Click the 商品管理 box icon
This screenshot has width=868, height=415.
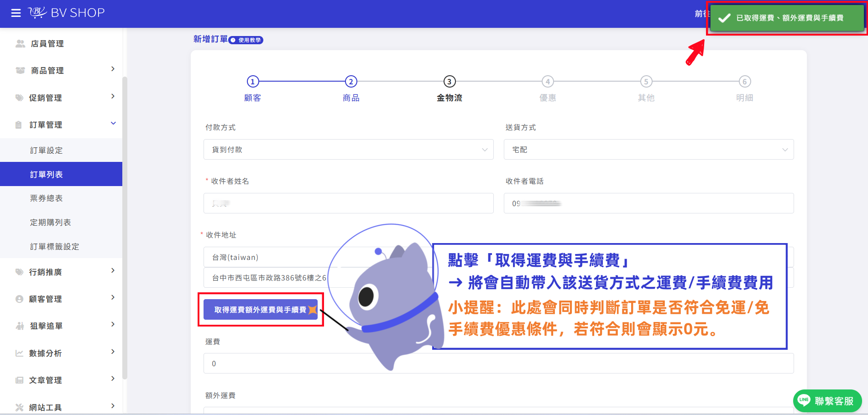(x=20, y=70)
